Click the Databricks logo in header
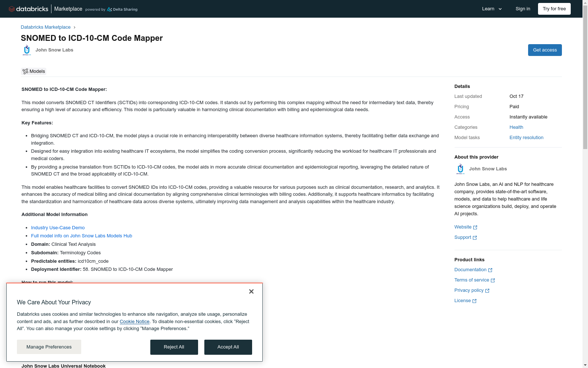This screenshot has height=368, width=588. pos(28,9)
